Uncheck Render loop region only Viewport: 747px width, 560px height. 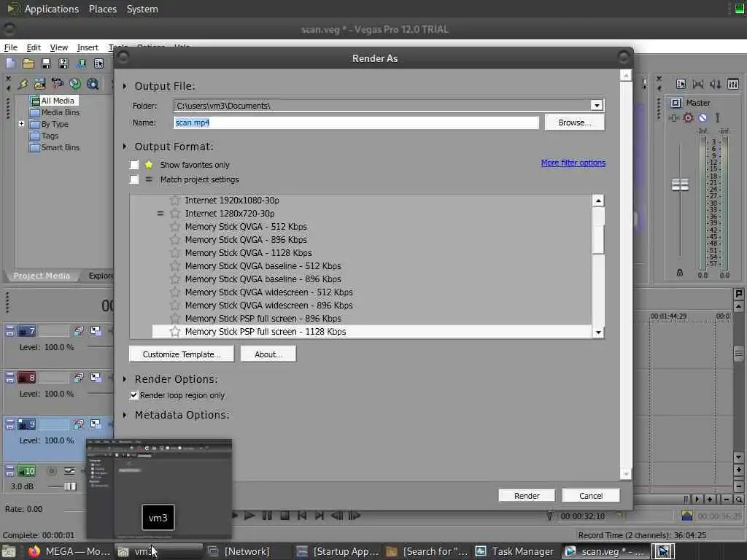[x=134, y=395]
